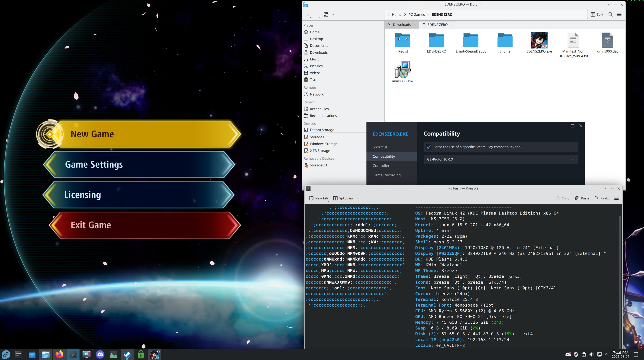Click Split button in Dolphin toolbar

(597, 14)
